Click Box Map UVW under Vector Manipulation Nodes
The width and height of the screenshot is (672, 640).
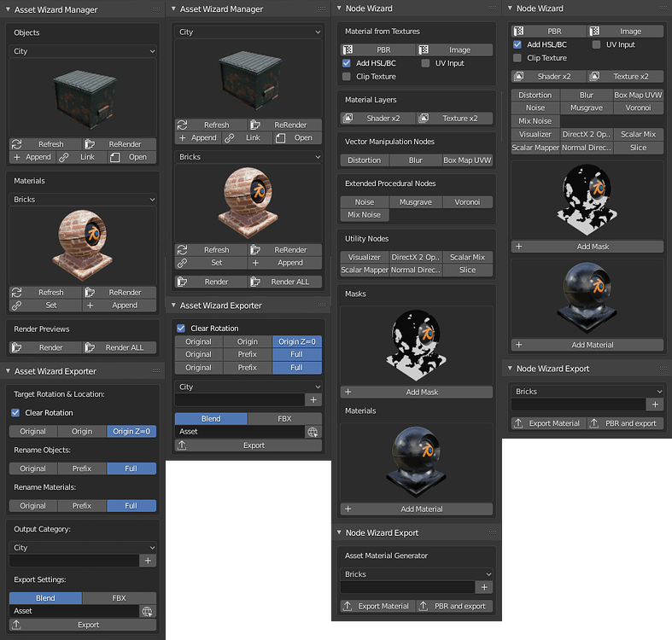(x=467, y=160)
